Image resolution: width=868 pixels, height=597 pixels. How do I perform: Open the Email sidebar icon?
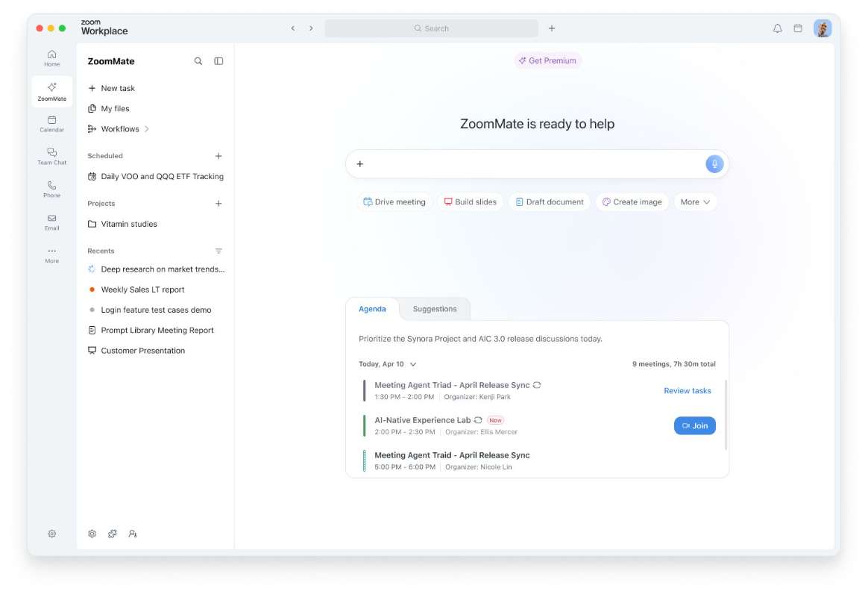[x=52, y=222]
